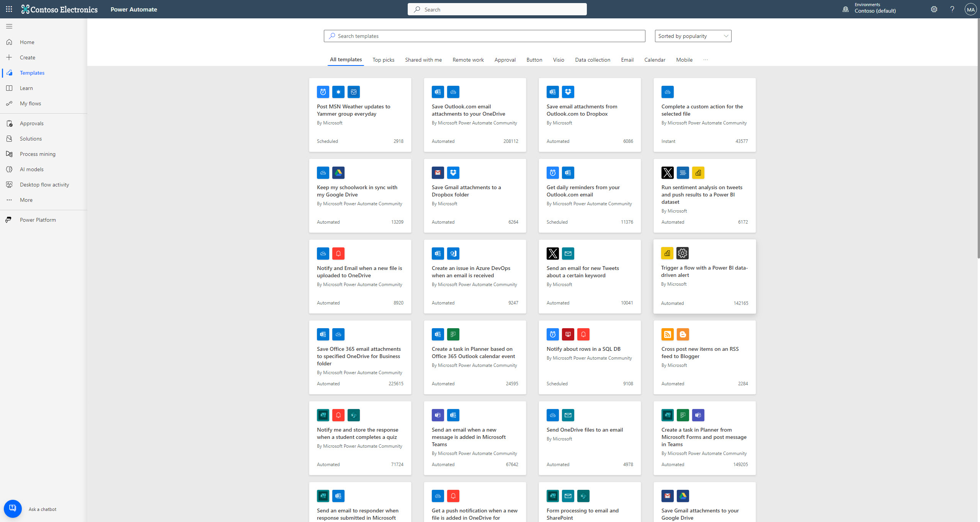Click the Azure DevOps icon on Create an issue card
Viewport: 980px width, 522px height.
click(x=453, y=254)
